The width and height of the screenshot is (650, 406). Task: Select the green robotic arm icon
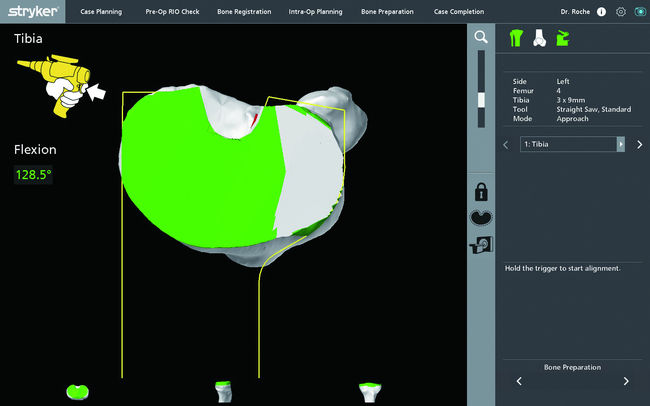563,38
